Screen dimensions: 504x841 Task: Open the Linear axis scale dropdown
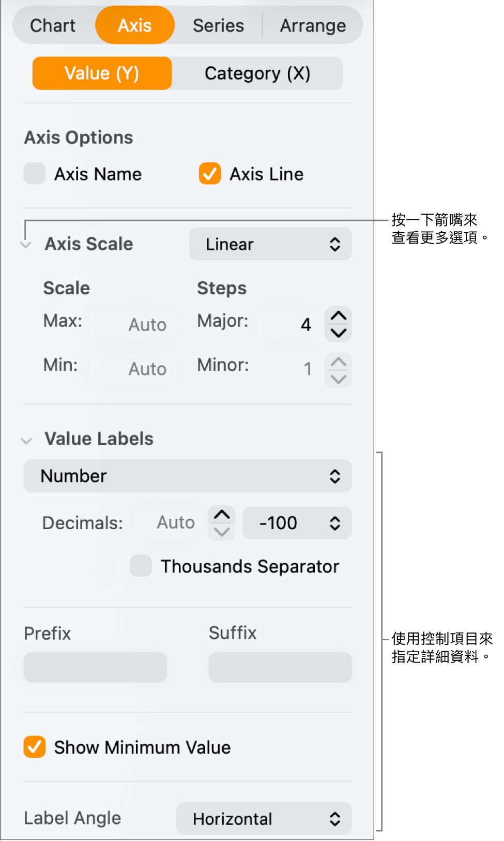click(270, 244)
